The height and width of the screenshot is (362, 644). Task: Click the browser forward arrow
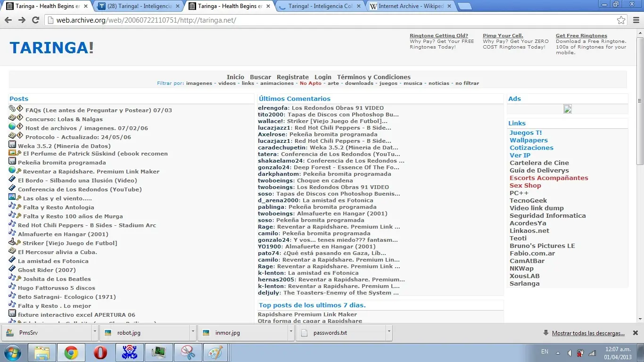click(x=22, y=20)
